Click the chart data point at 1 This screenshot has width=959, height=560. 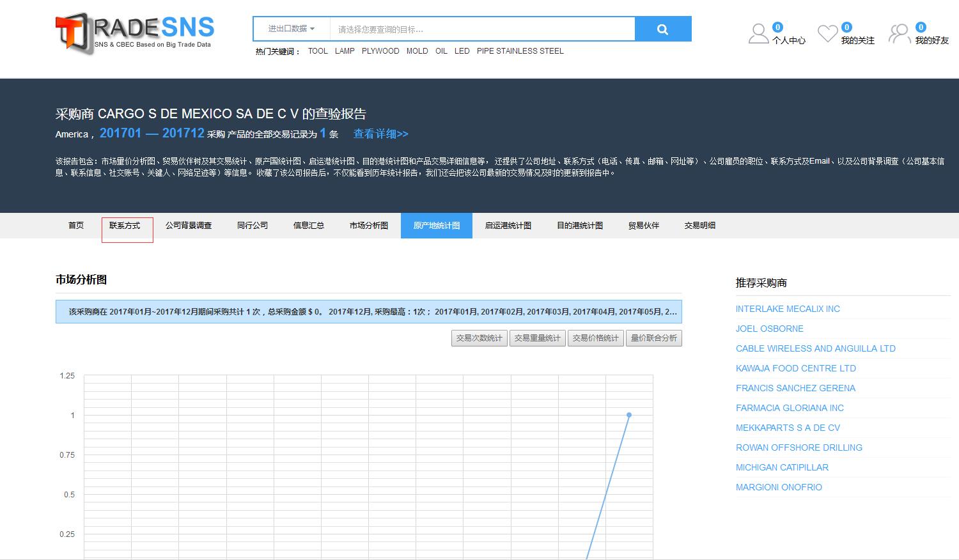[629, 415]
